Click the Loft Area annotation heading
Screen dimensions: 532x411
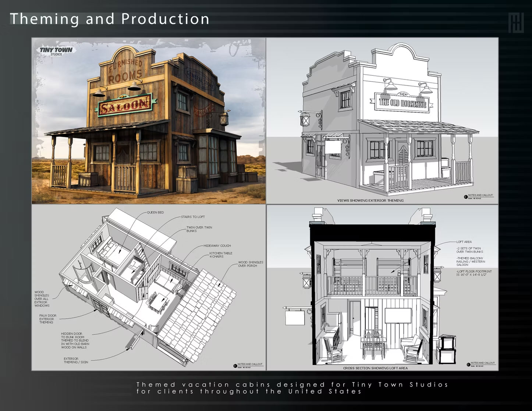pos(464,242)
